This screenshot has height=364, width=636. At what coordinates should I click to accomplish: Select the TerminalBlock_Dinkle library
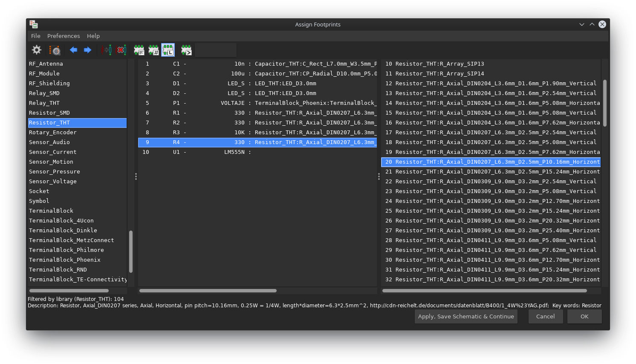pos(77,230)
